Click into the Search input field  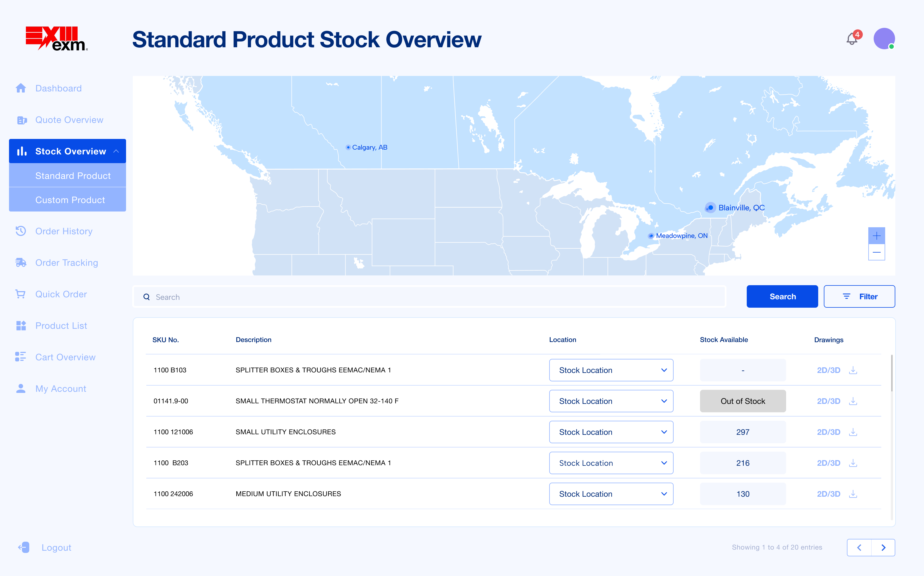click(429, 297)
